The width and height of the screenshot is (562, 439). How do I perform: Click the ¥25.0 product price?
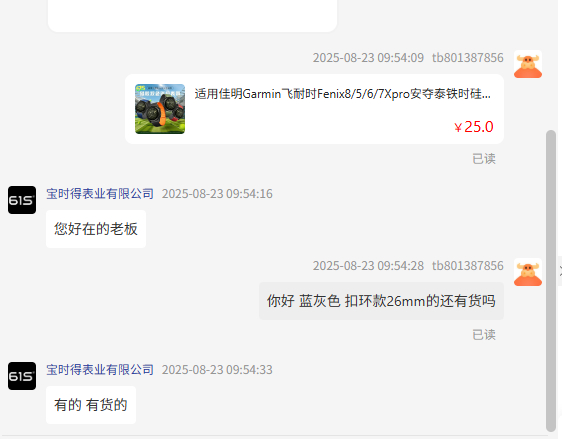pos(473,127)
